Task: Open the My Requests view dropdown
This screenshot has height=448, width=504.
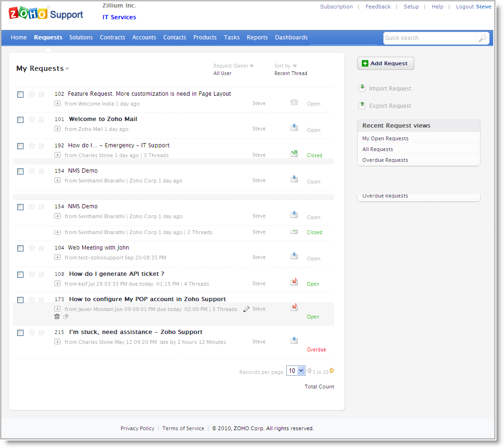Action: (67, 69)
